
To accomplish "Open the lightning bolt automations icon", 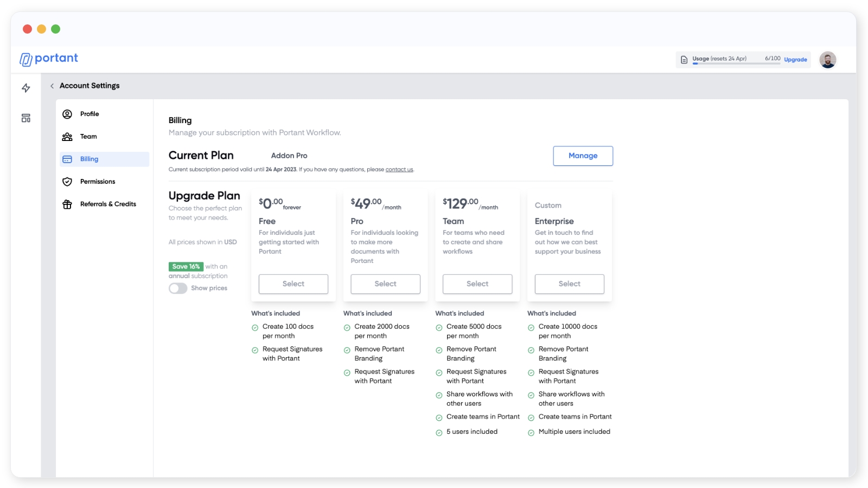I will coord(25,88).
